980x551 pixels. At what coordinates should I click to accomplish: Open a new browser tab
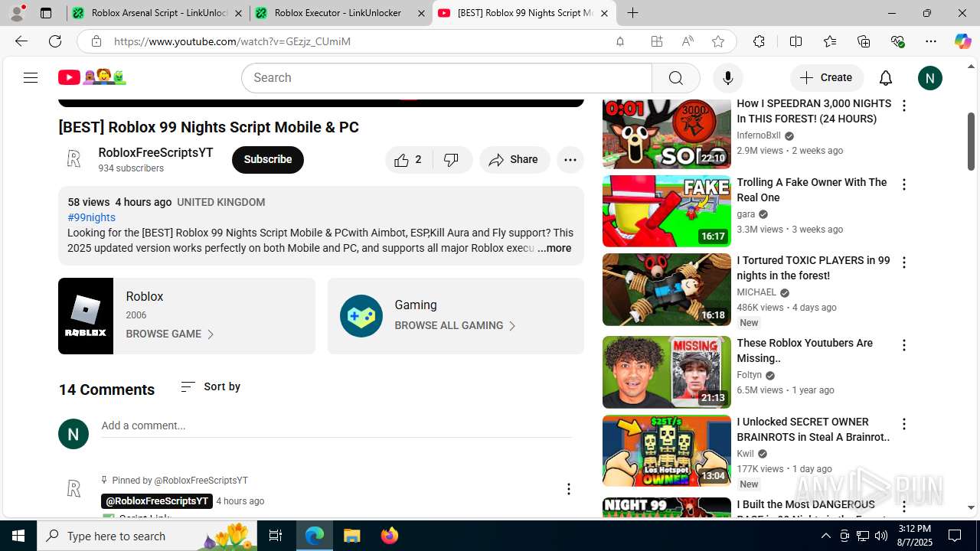click(632, 13)
